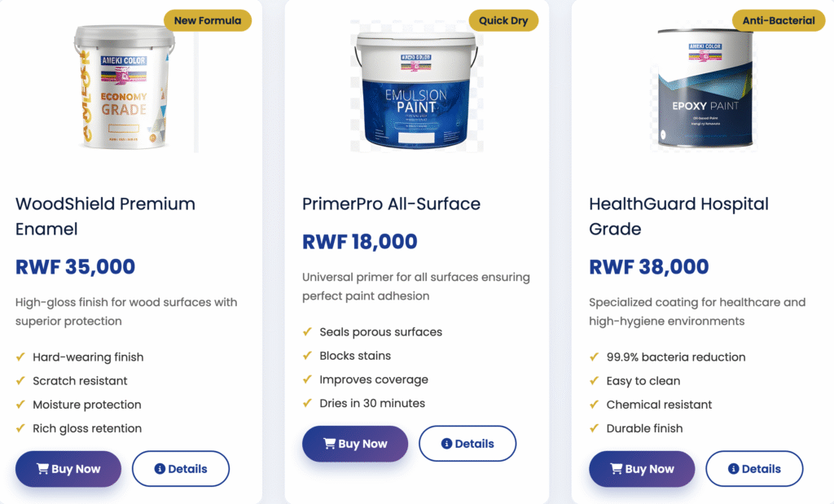
Task: Click checkmark beside 99.9% bacteria reduction
Action: coord(594,357)
